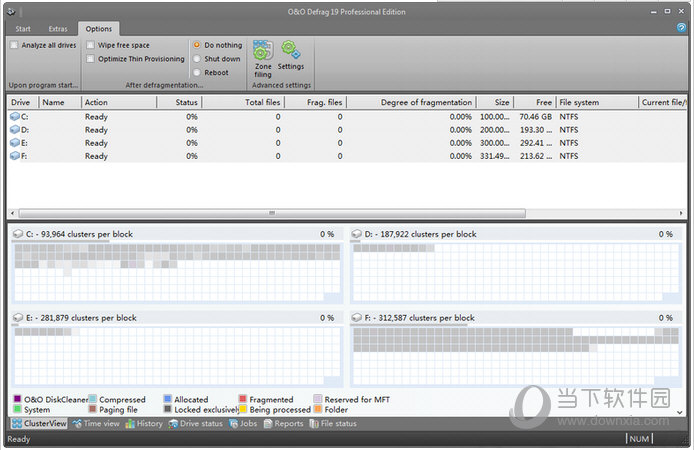Screen dimensions: 694x450
Task: Click the D: cluster map drive icon
Action: (356, 234)
